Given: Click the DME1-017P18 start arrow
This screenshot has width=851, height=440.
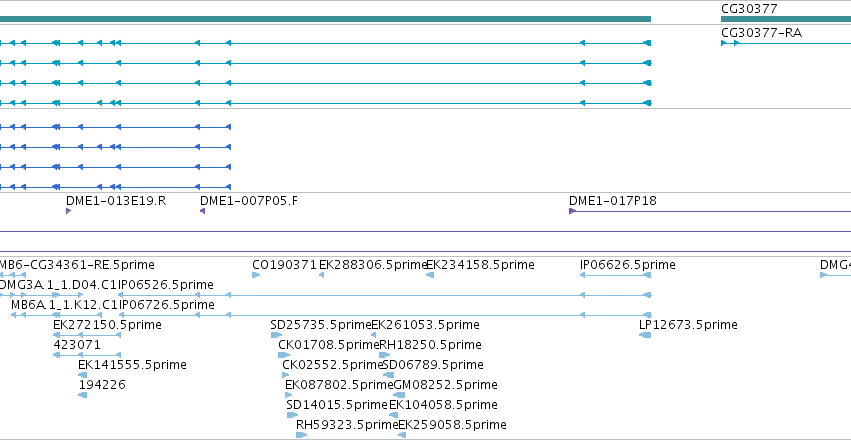Looking at the screenshot, I should tap(572, 211).
